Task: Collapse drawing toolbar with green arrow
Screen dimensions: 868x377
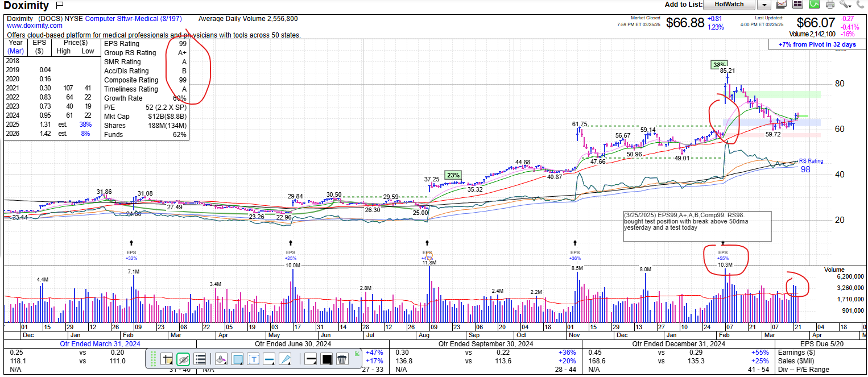Action: [x=357, y=354]
